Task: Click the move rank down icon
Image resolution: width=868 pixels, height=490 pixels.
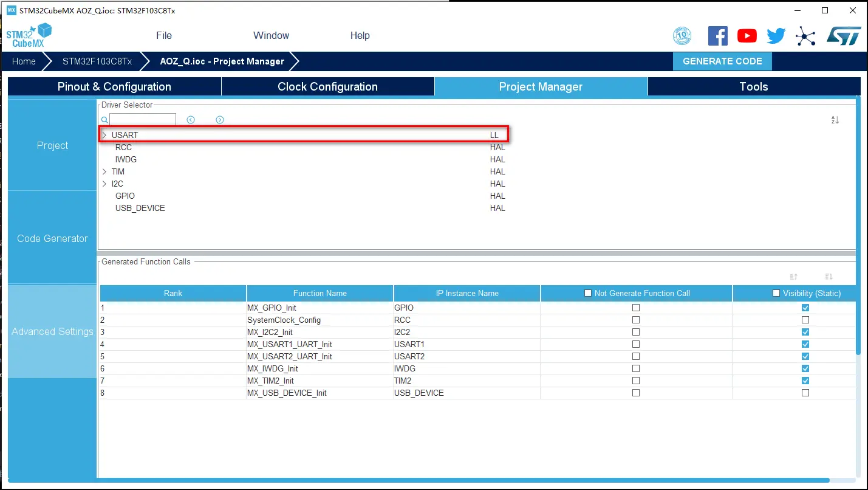Action: click(x=829, y=277)
